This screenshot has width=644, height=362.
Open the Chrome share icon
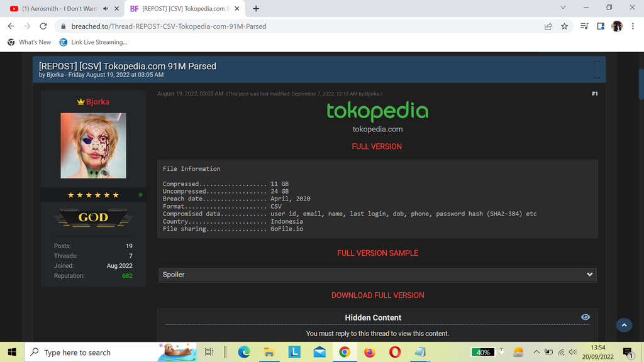tap(548, 26)
